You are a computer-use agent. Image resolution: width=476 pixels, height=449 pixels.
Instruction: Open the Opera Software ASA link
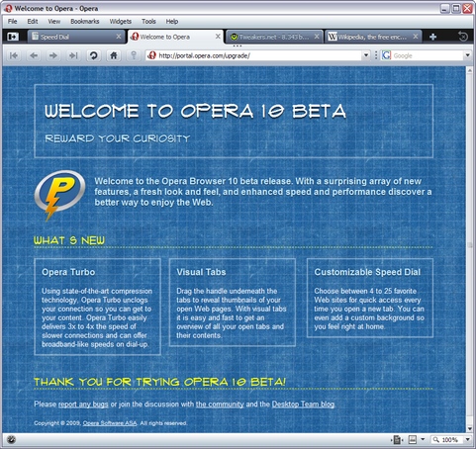(110, 423)
